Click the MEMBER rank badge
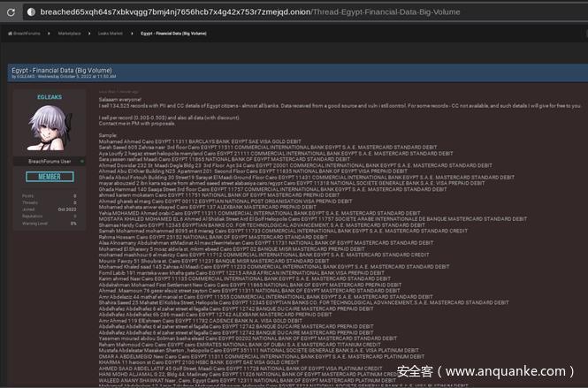The image size is (588, 388). pos(50,177)
